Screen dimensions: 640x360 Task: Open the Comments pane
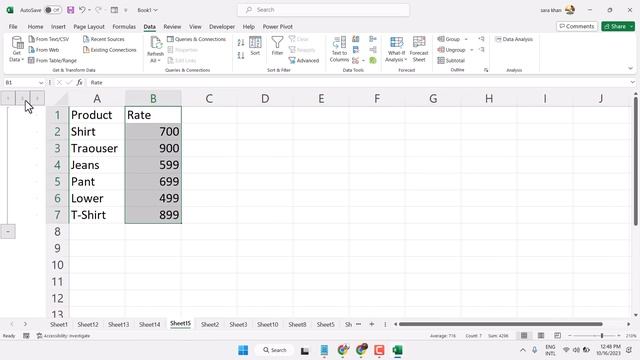point(577,26)
